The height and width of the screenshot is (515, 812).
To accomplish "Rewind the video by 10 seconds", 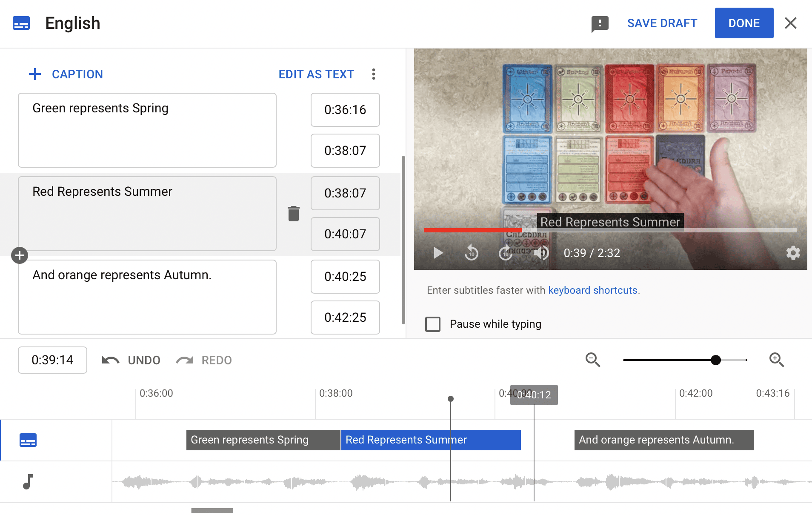I will 472,253.
